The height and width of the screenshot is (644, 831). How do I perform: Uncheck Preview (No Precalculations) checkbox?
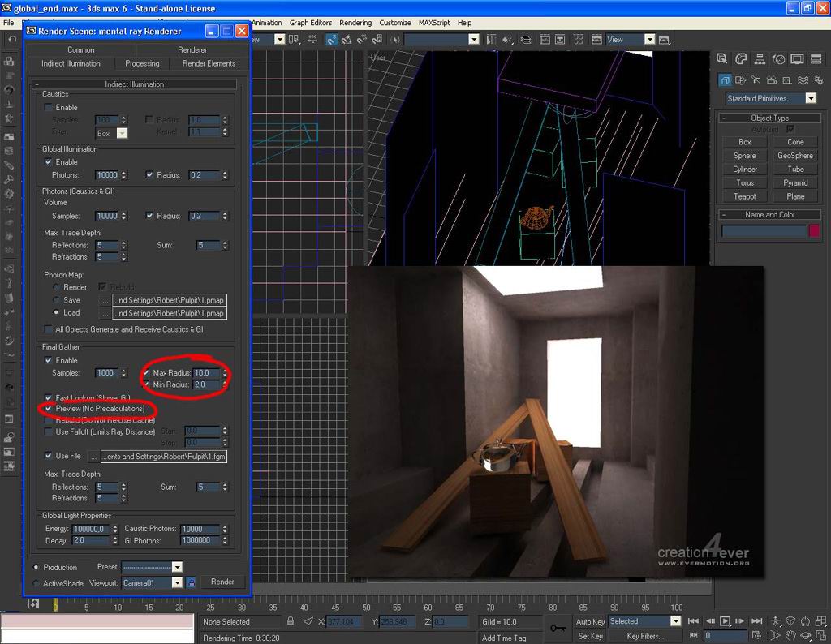click(49, 409)
